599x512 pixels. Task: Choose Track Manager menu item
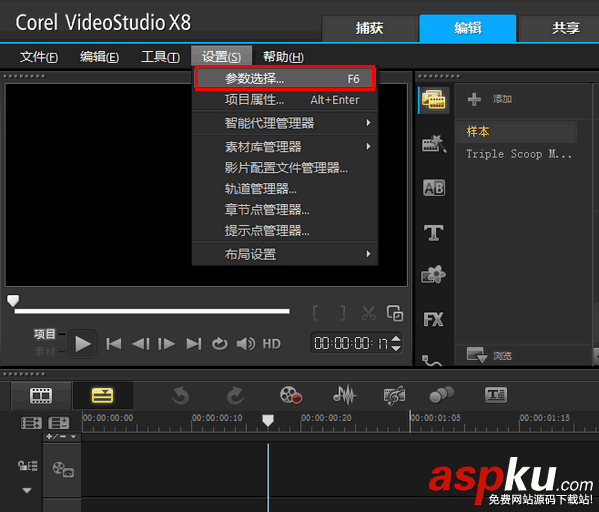pyautogui.click(x=285, y=189)
